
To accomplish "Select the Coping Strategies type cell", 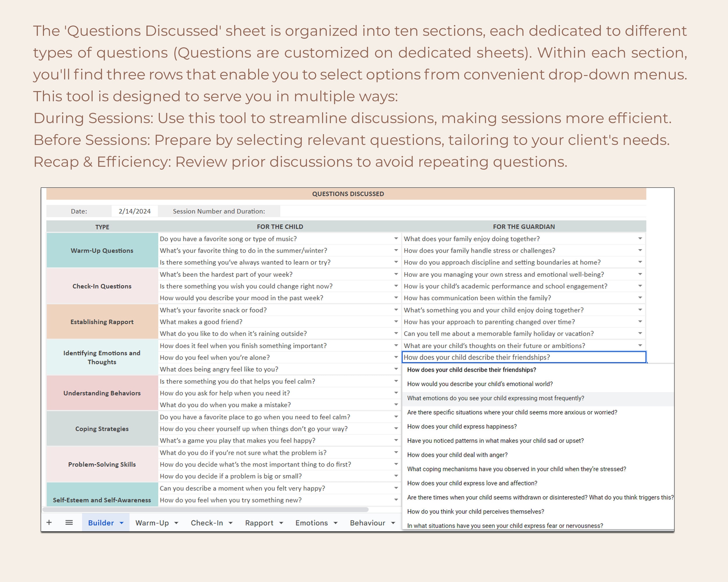I will (x=102, y=428).
